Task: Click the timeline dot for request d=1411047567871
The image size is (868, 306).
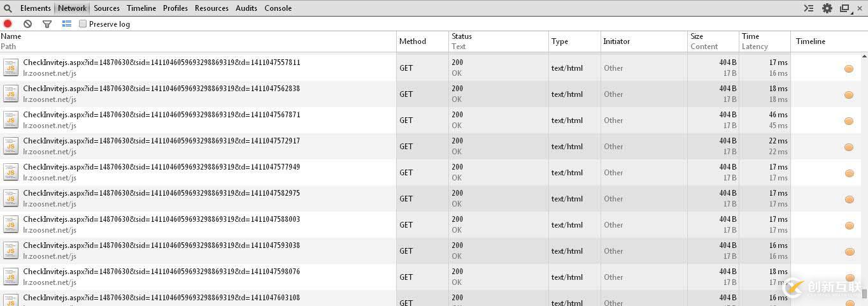Action: point(849,121)
